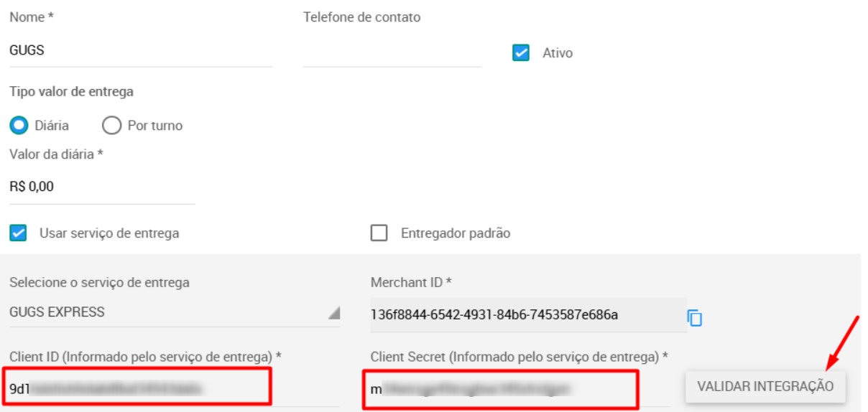The height and width of the screenshot is (412, 868).
Task: Click the Usar serviço de entrega label
Action: click(109, 233)
